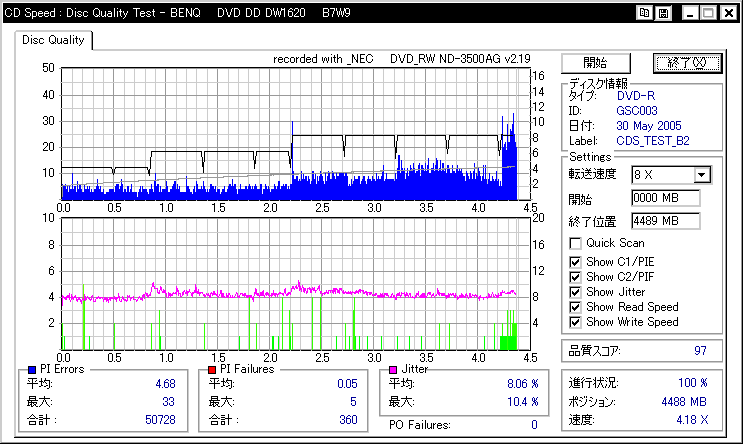The image size is (743, 444).
Task: Click the 終了 exit button
Action: pyautogui.click(x=687, y=63)
